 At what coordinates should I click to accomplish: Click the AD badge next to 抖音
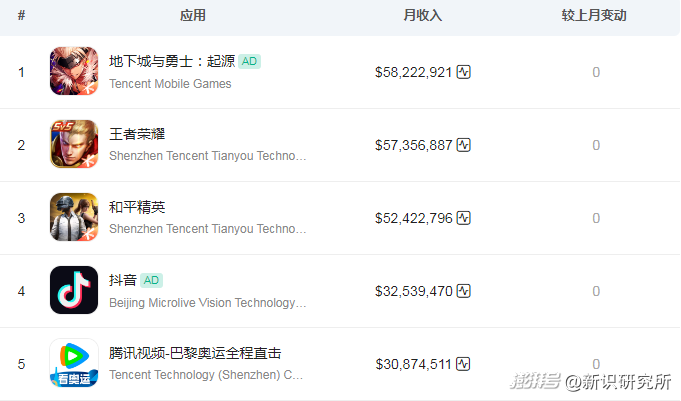pos(151,280)
